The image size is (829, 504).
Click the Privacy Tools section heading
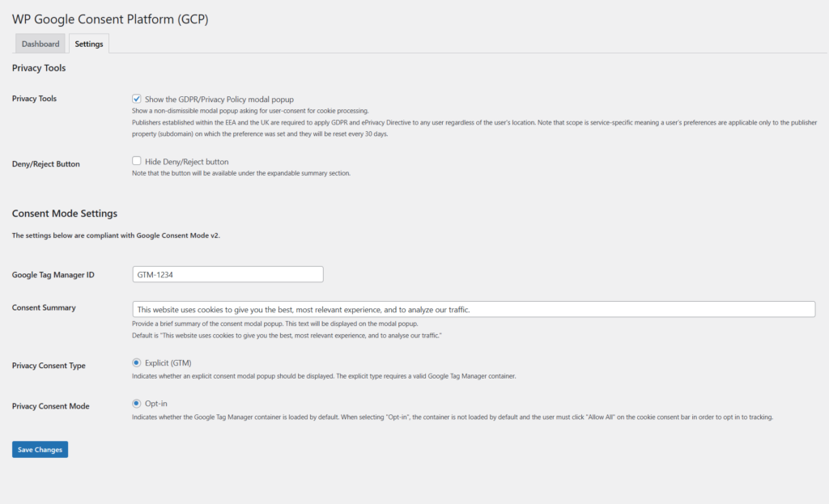coord(39,68)
